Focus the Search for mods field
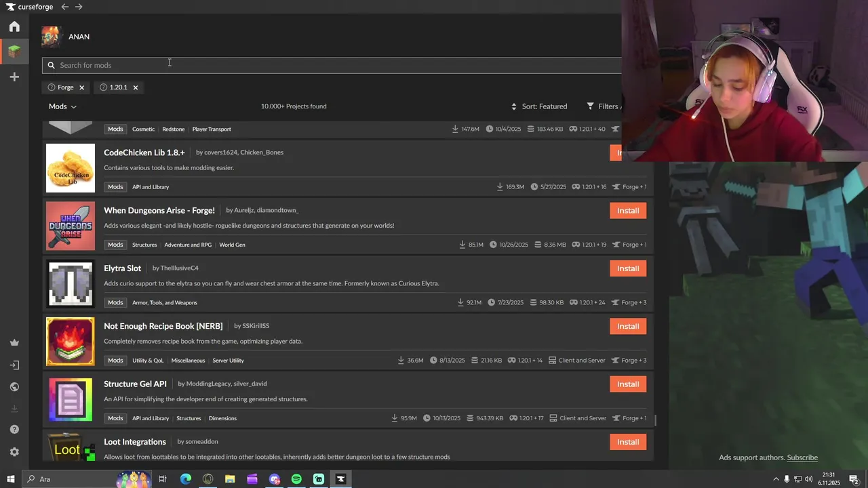 tap(332, 65)
